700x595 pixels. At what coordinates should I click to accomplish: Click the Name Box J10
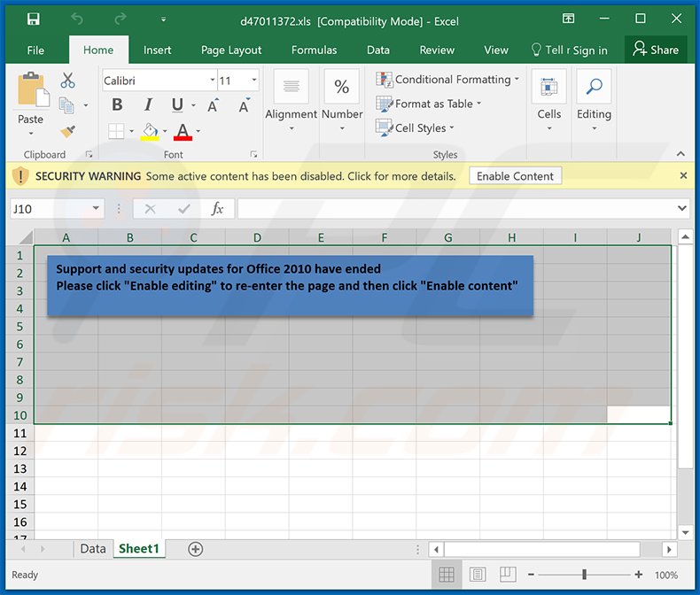click(51, 209)
